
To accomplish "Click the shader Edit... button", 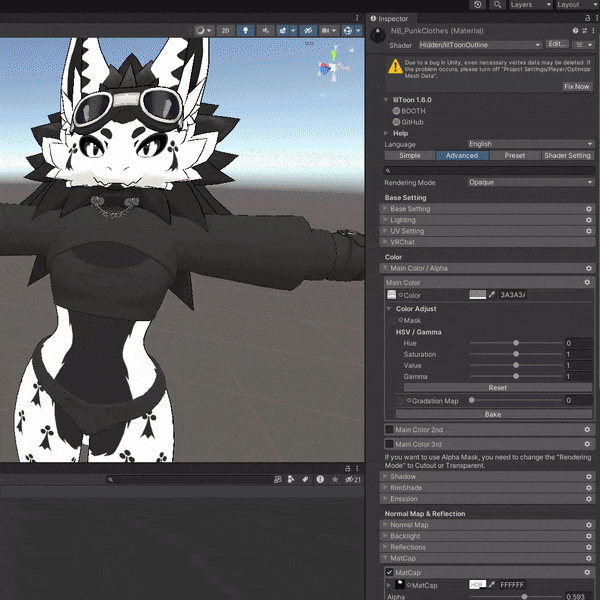I will pos(557,44).
